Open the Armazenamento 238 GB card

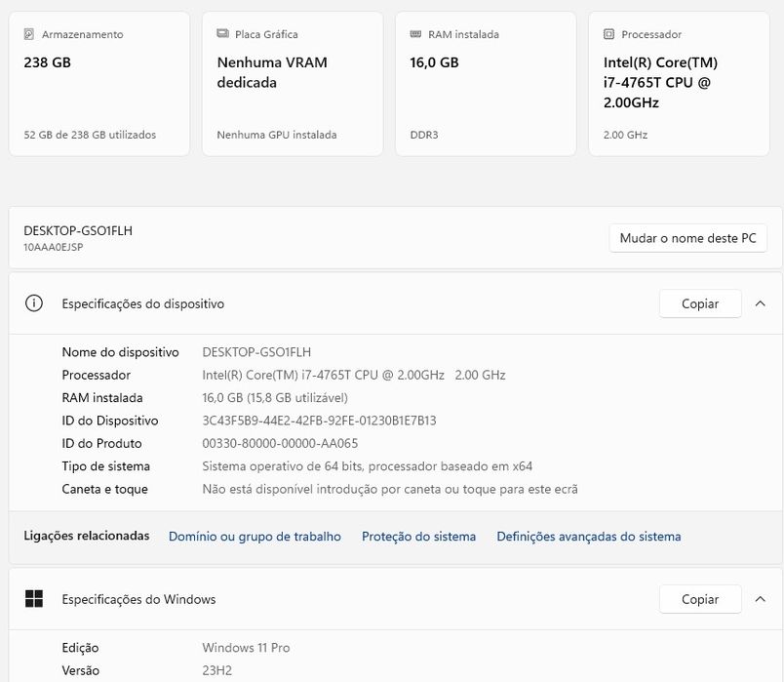point(98,84)
